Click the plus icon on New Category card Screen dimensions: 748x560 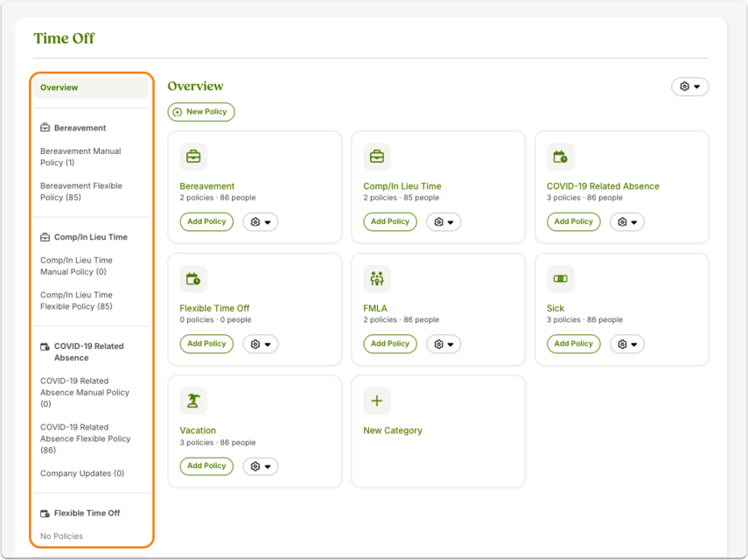[x=377, y=401]
